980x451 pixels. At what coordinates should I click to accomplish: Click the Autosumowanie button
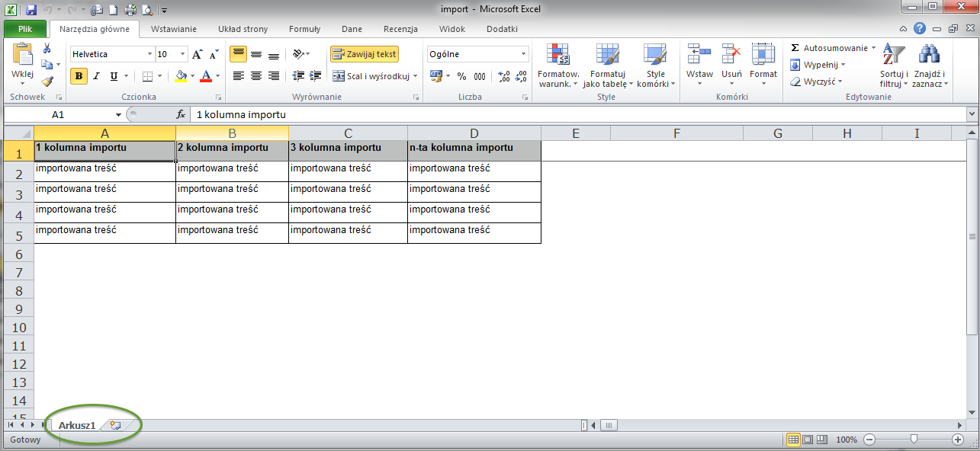point(832,48)
